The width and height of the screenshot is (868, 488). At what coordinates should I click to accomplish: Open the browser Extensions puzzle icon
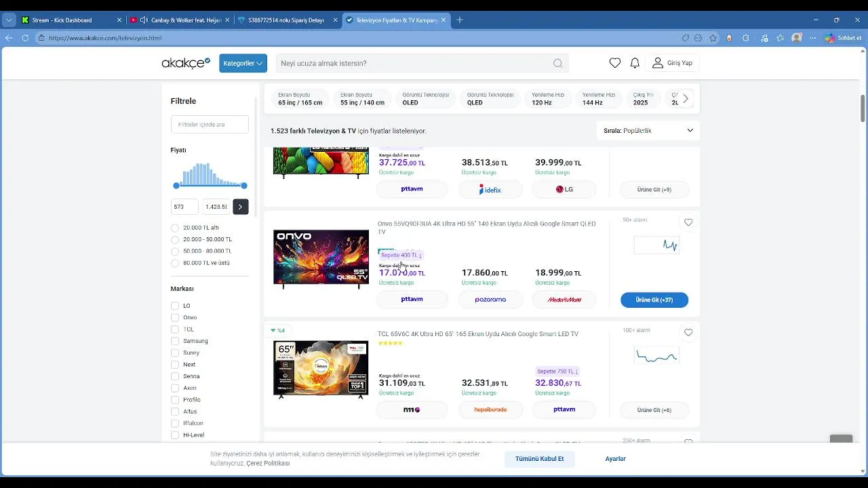(x=746, y=38)
